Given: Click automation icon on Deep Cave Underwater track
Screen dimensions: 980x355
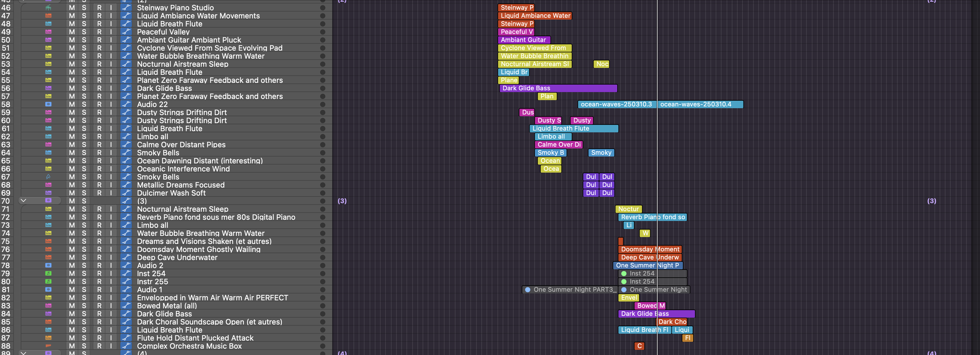Looking at the screenshot, I should click(126, 257).
